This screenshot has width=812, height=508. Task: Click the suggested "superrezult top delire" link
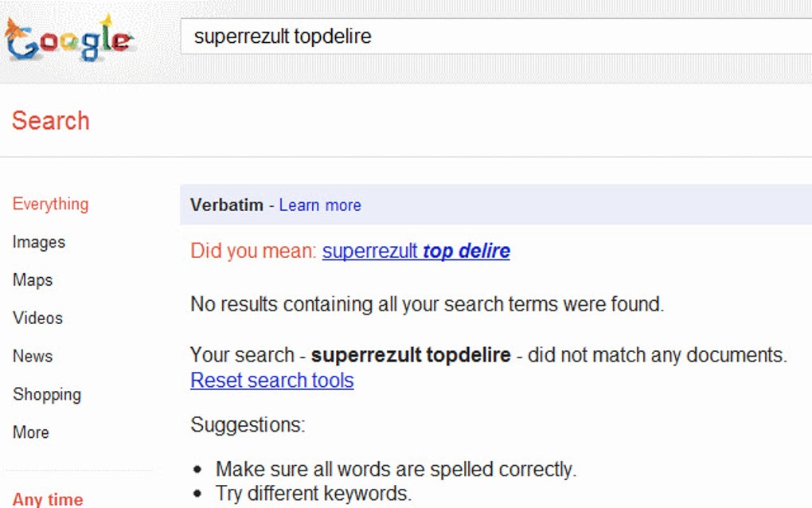tap(416, 252)
